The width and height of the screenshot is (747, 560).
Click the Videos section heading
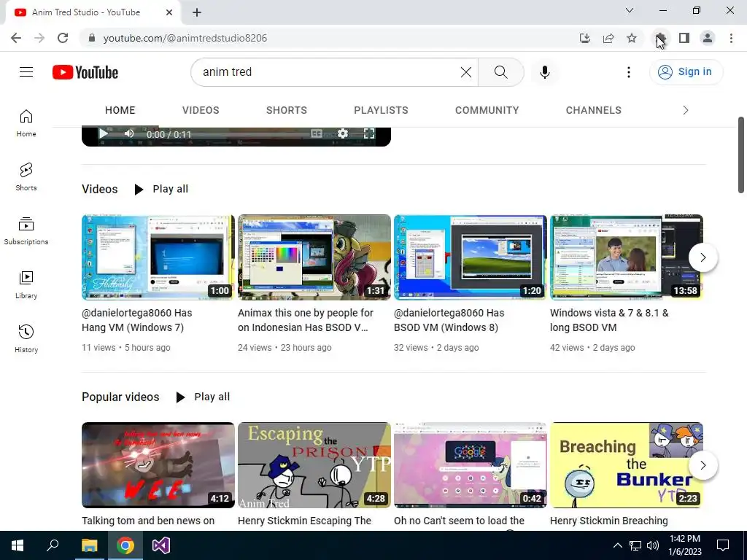(99, 189)
